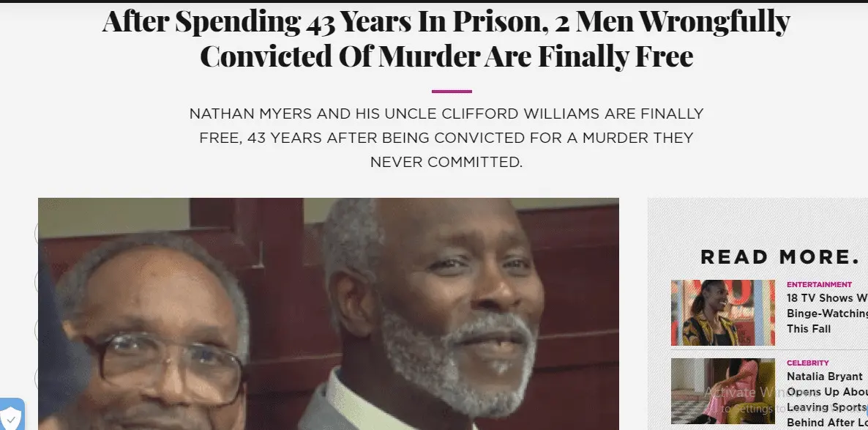Select the CELEBRITY category label

(808, 363)
